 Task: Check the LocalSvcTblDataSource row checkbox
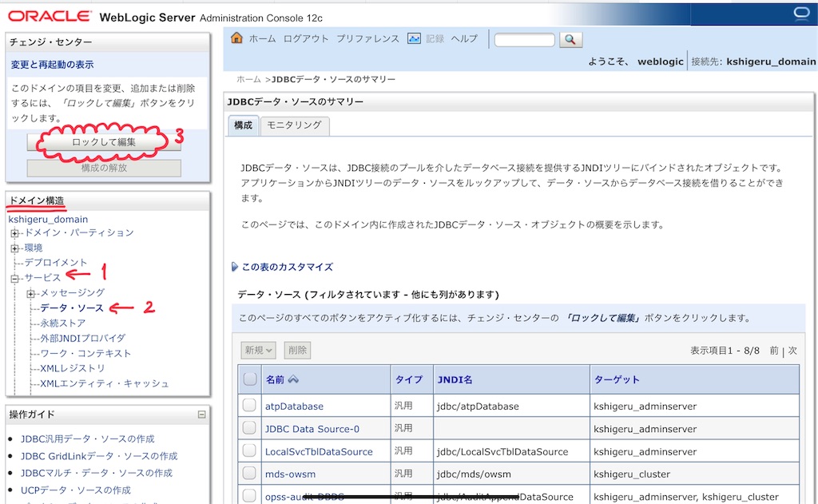pos(249,450)
